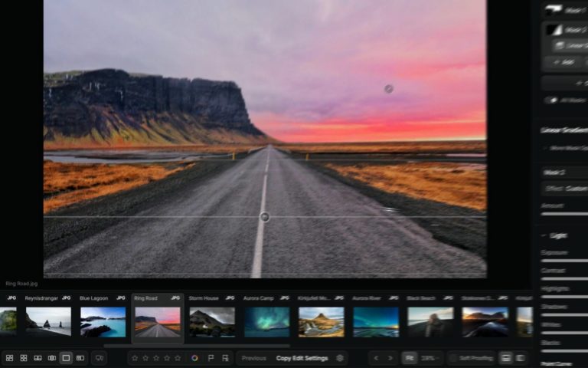This screenshot has width=588, height=368.
Task: Select the Kirkjufell mountain thumbnail
Action: 322,322
